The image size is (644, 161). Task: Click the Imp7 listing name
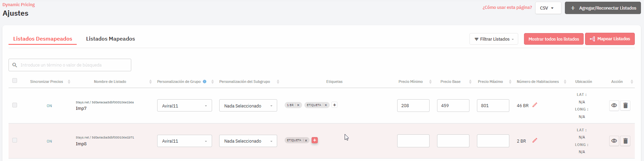point(81,108)
